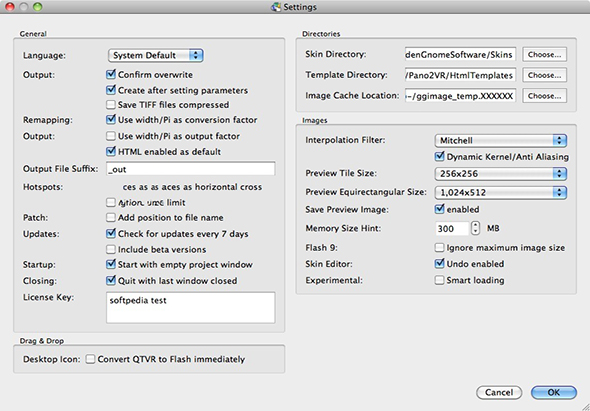Open Preview Equirectangular Size dropdown
The image size is (590, 411).
point(500,192)
